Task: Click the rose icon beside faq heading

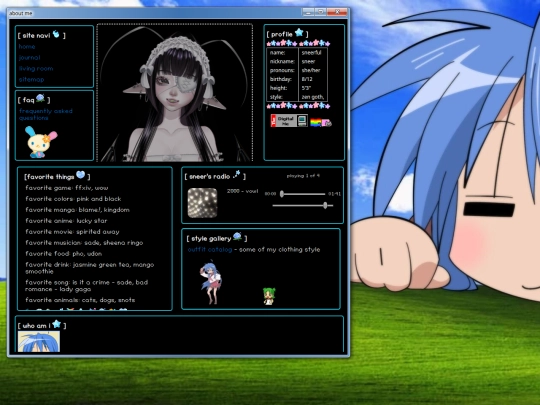Action: pos(40,98)
